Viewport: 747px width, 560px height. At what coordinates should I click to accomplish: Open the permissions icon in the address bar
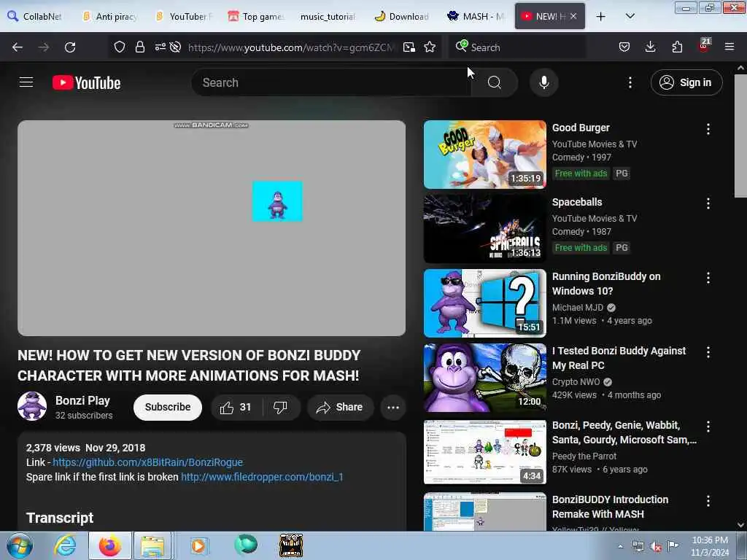point(160,47)
